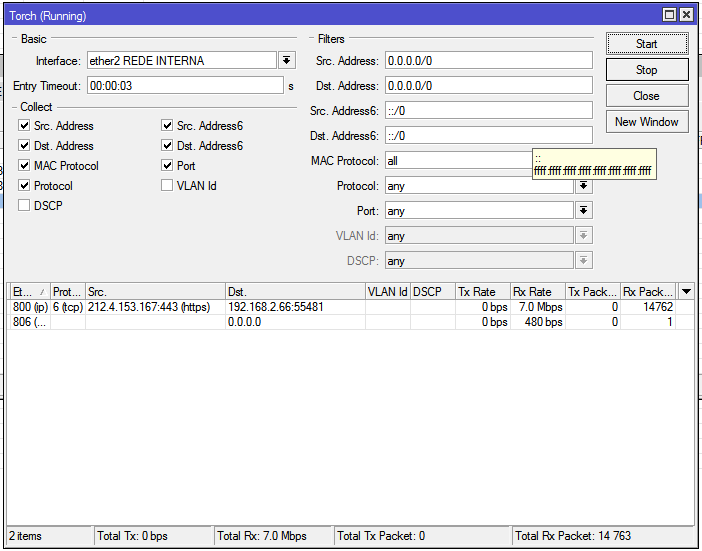Select the 806 (... table row cell
This screenshot has width=702, height=551.
coord(30,322)
